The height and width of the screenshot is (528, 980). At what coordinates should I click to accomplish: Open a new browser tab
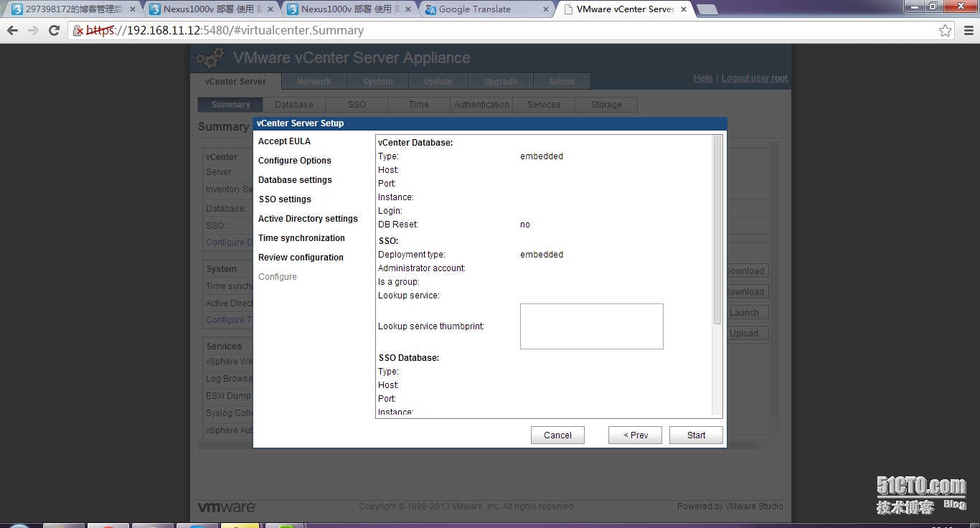pos(707,9)
